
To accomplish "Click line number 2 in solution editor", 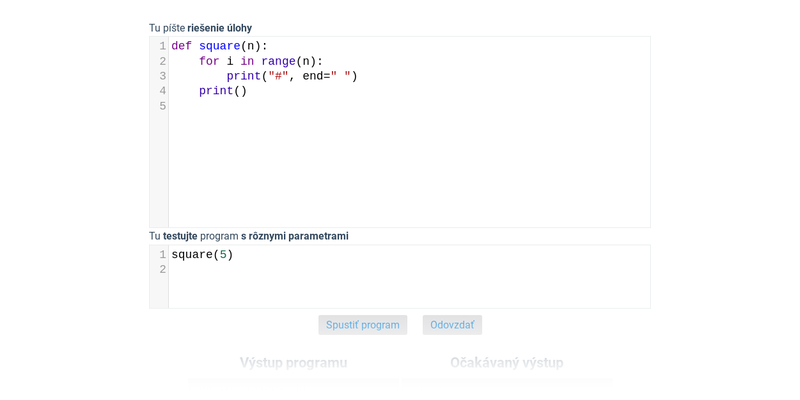I will pos(162,61).
